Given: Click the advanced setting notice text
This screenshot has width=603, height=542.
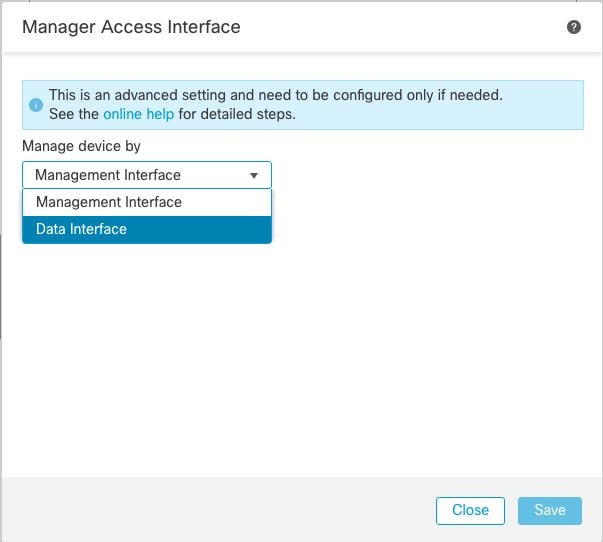Looking at the screenshot, I should pos(276,105).
